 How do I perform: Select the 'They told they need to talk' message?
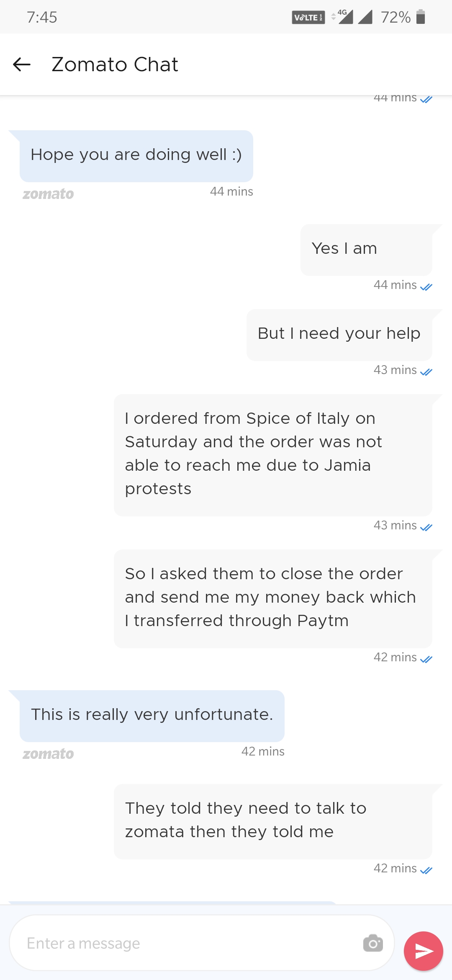[273, 821]
